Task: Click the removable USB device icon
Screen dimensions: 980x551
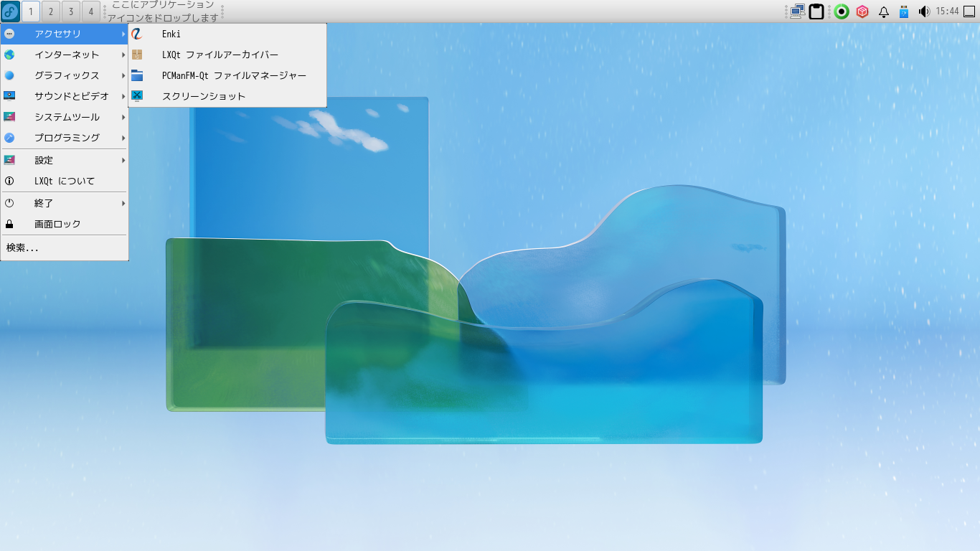Action: coord(904,11)
